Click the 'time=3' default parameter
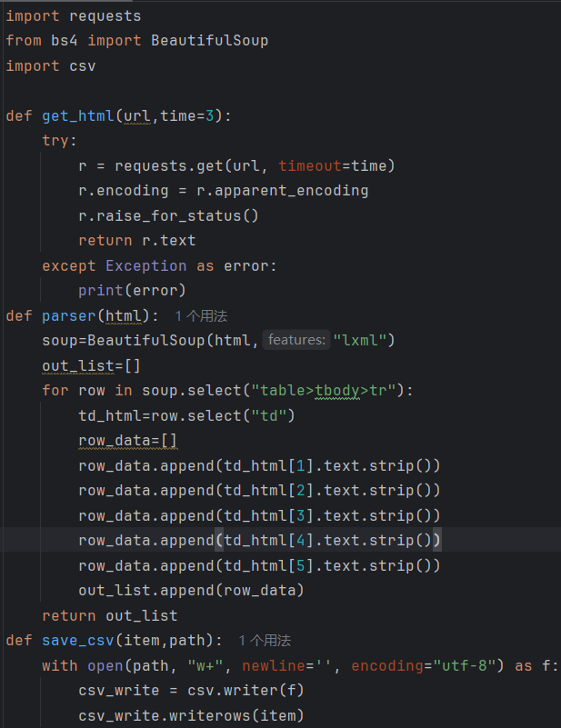The height and width of the screenshot is (728, 561). pyautogui.click(x=186, y=115)
